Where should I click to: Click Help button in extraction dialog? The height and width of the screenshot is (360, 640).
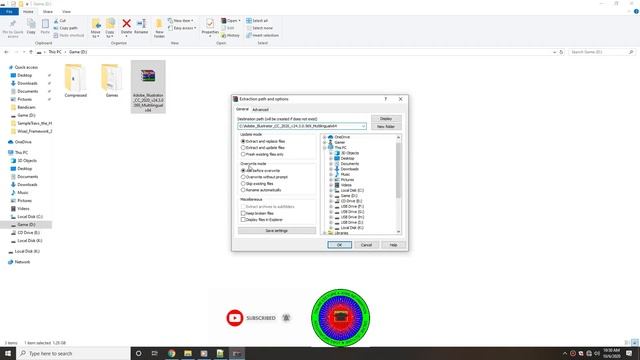[x=393, y=245]
